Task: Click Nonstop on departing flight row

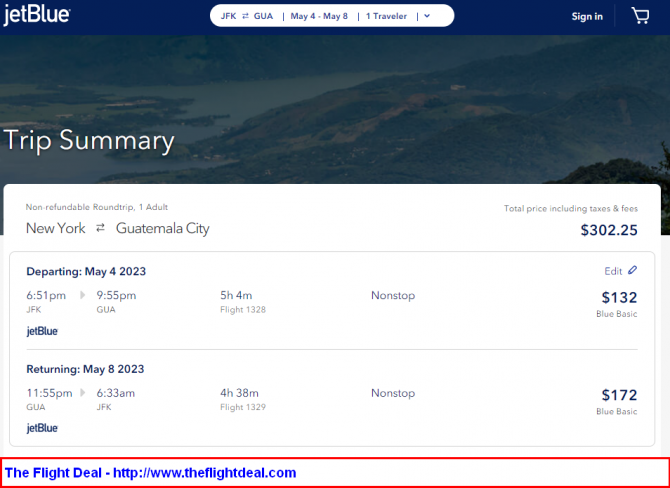Action: [x=393, y=295]
